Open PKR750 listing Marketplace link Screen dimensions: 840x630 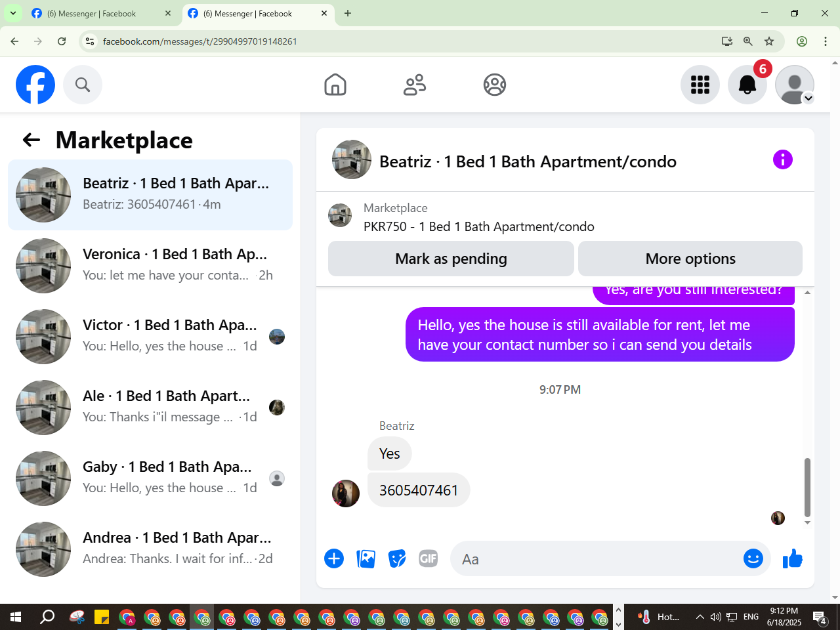479,226
